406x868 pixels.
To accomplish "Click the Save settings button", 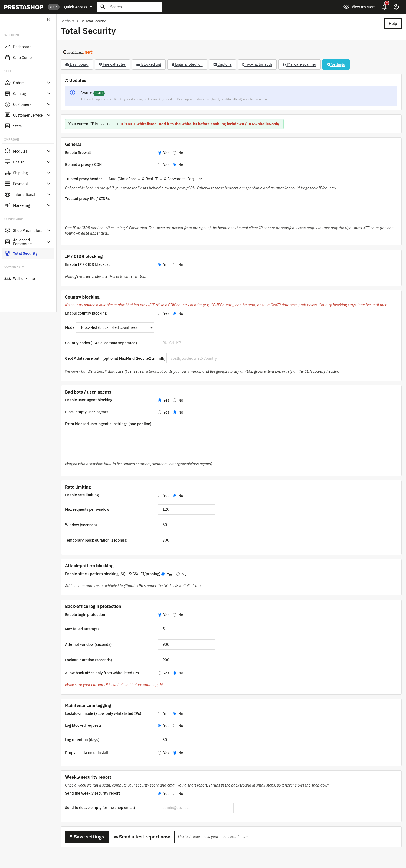I will click(x=87, y=837).
